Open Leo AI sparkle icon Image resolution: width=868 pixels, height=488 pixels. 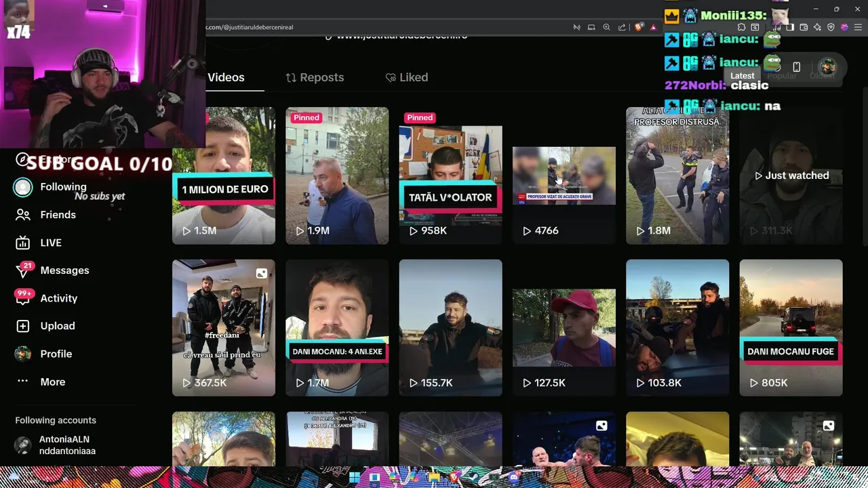817,27
